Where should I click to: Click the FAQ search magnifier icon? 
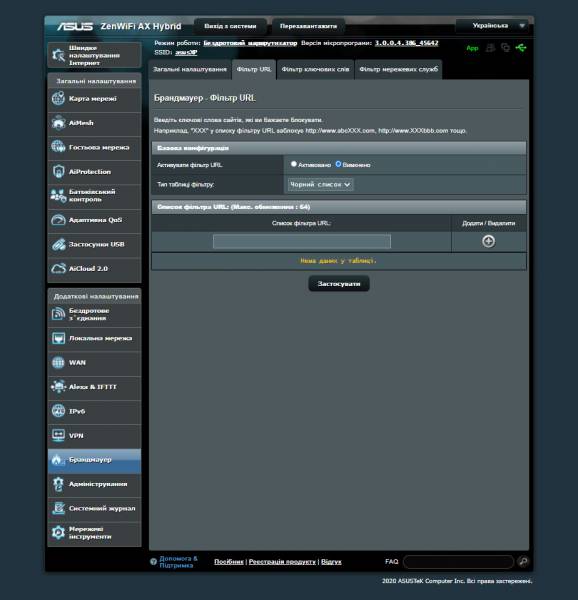(523, 561)
